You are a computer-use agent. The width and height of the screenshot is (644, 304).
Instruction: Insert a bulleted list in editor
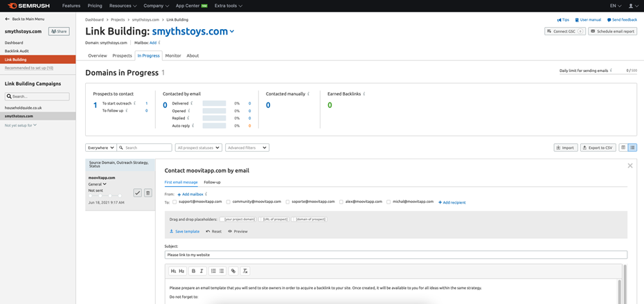222,271
